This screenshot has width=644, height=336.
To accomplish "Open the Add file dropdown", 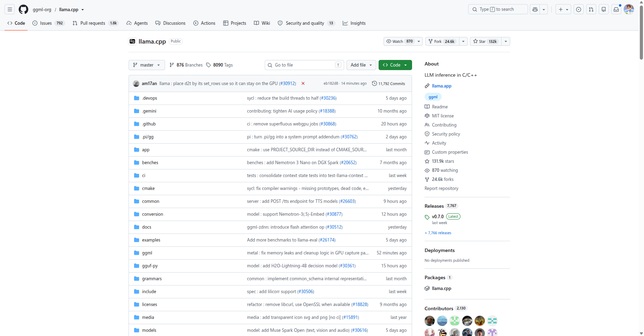I will coord(361,65).
